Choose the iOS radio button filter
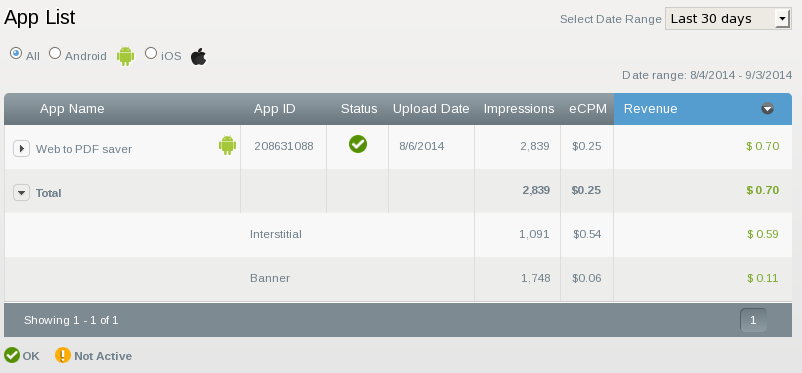This screenshot has height=373, width=802. click(151, 53)
